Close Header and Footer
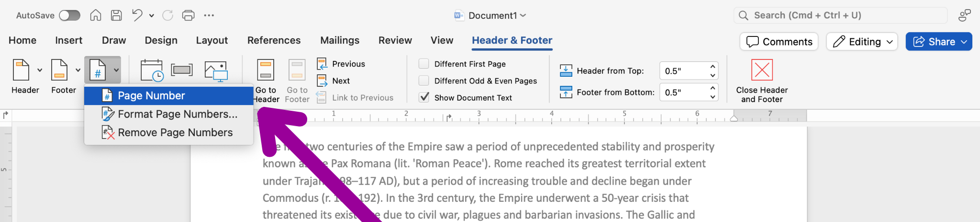 pos(762,81)
